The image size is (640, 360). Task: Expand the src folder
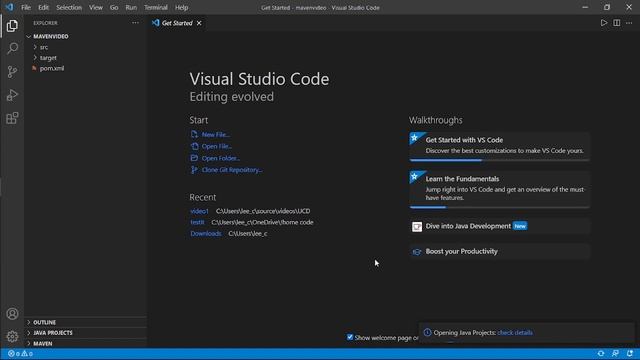coord(35,47)
